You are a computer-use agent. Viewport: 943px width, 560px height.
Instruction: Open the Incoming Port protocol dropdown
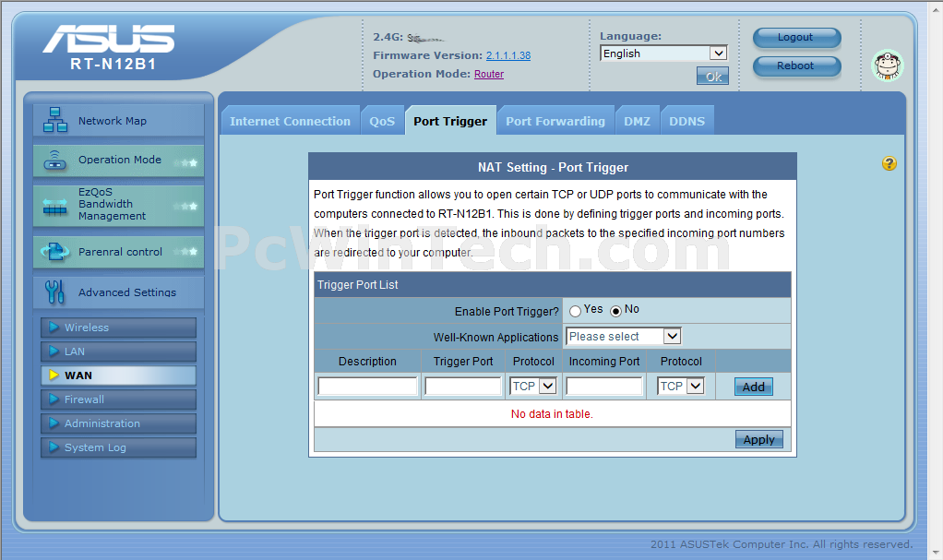point(680,387)
